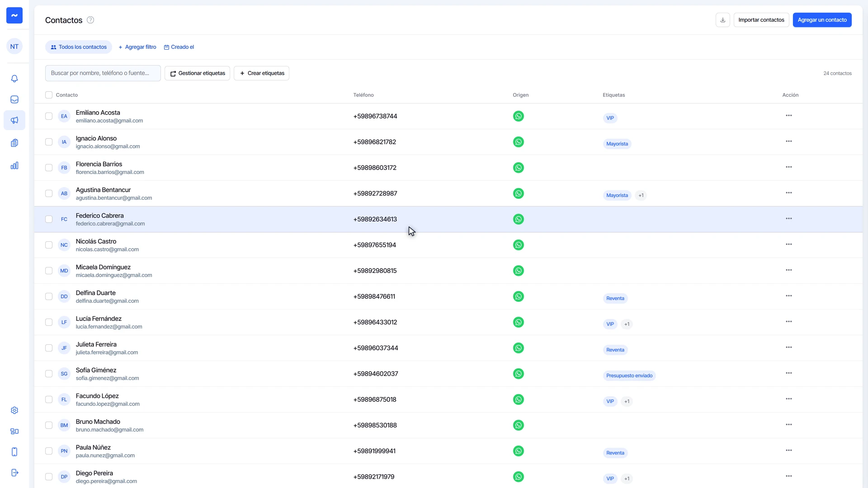Select the Todos los contactos filter tab

(x=79, y=47)
